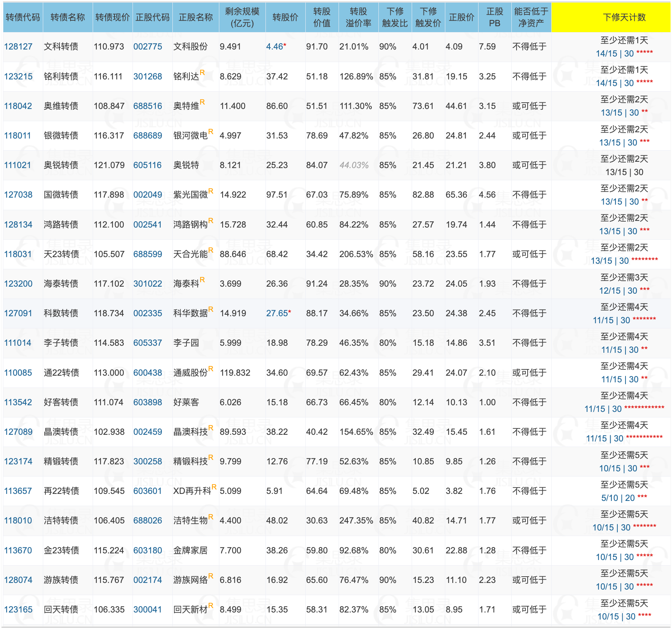This screenshot has width=672, height=628.
Task: Click the R marker beside 天合光能
Action: (x=211, y=250)
